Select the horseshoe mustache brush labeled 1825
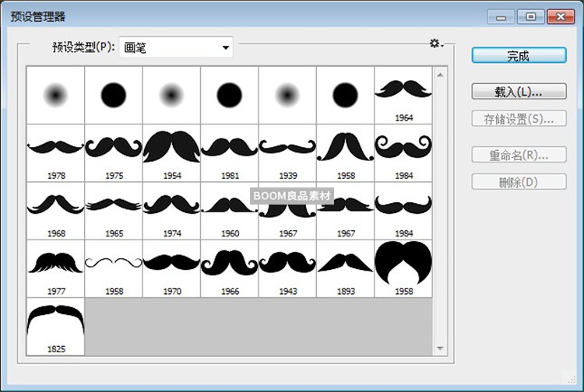Screen dimensions: 584x392 55,327
